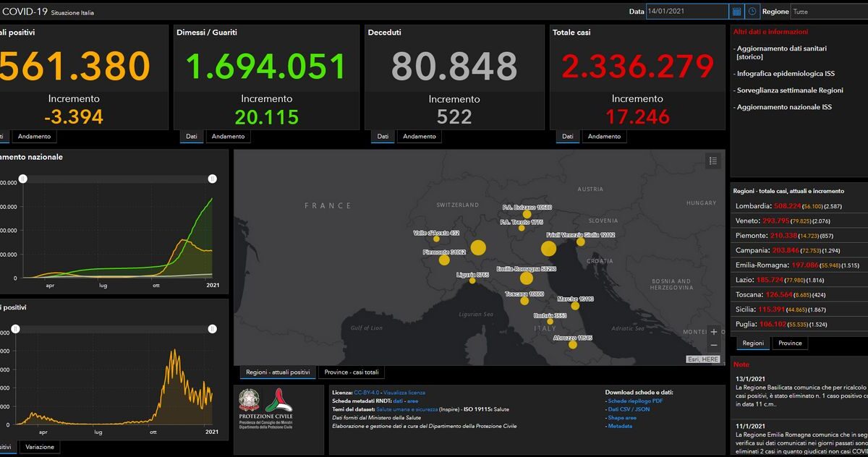Viewport: 868px width, 457px height.
Task: Open Infografica epidemiologica ISS link
Action: point(786,74)
